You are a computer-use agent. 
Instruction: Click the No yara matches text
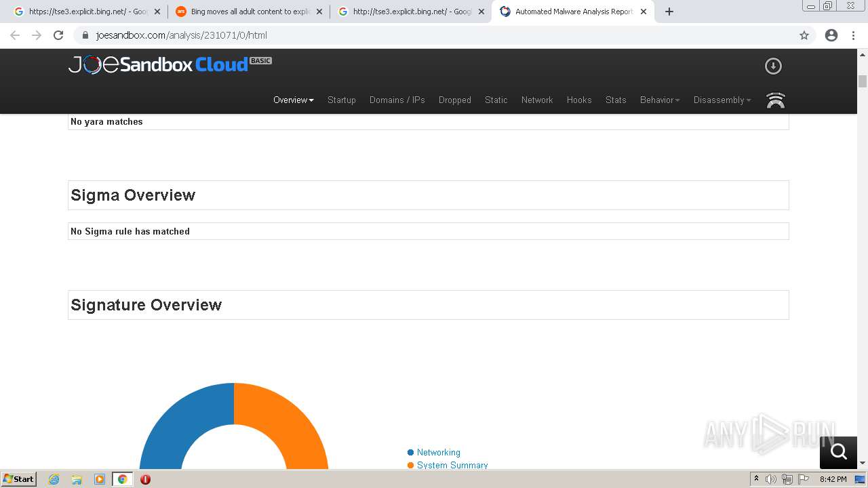click(x=106, y=121)
